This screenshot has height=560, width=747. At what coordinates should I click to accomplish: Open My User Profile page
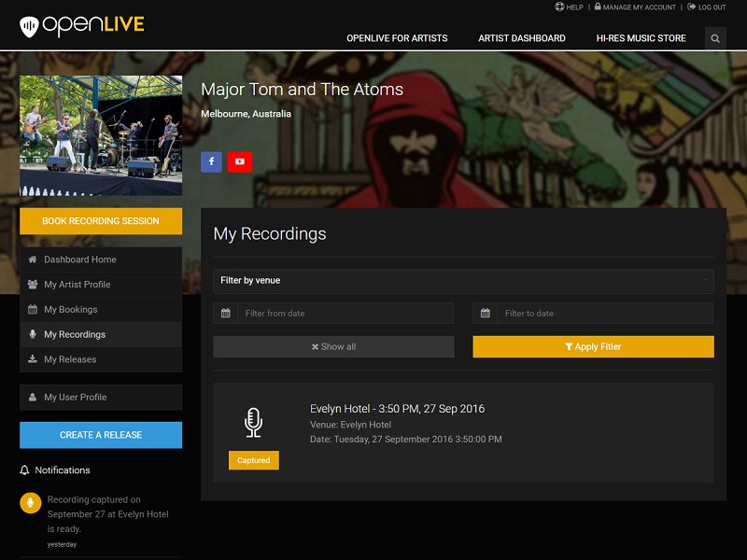(101, 398)
